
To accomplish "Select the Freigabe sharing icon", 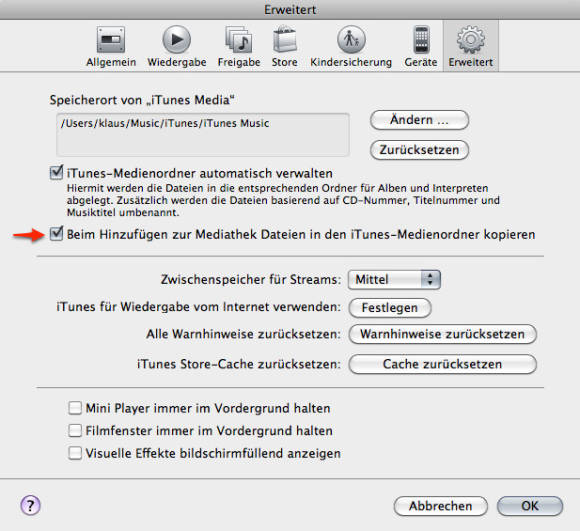I will [x=239, y=39].
